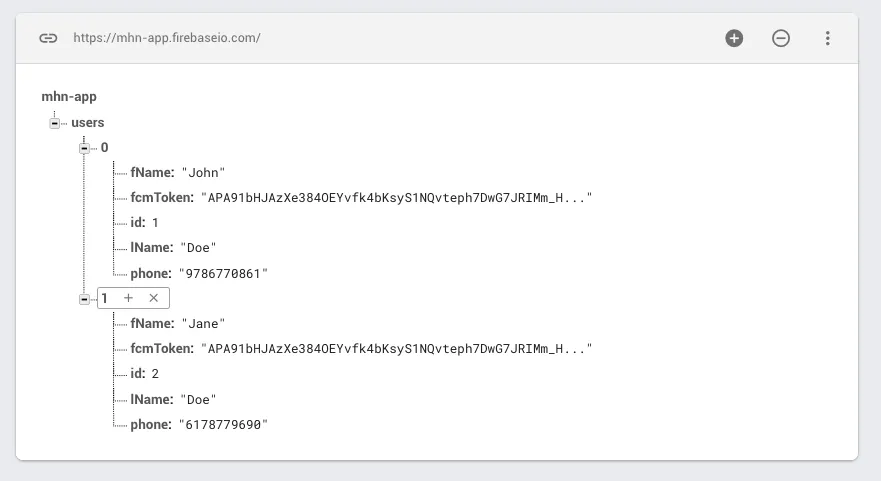The image size is (881, 481).
Task: Select the id value 2
Action: [155, 374]
